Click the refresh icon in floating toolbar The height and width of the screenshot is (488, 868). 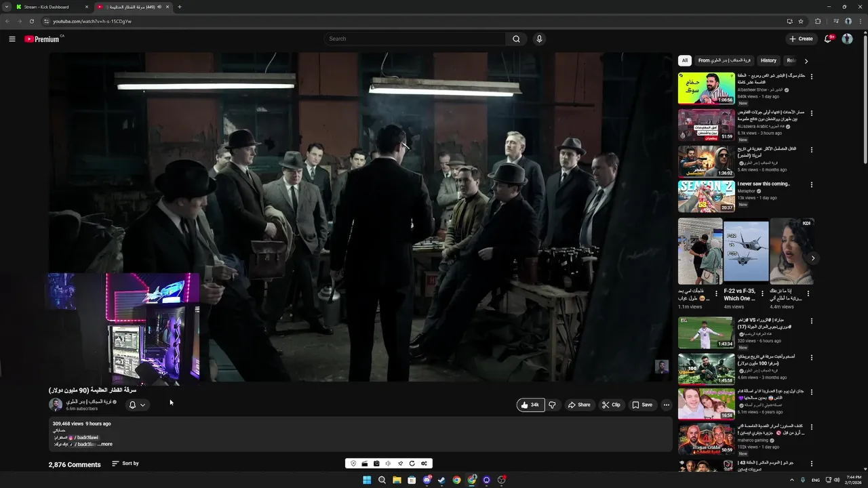[x=412, y=464]
